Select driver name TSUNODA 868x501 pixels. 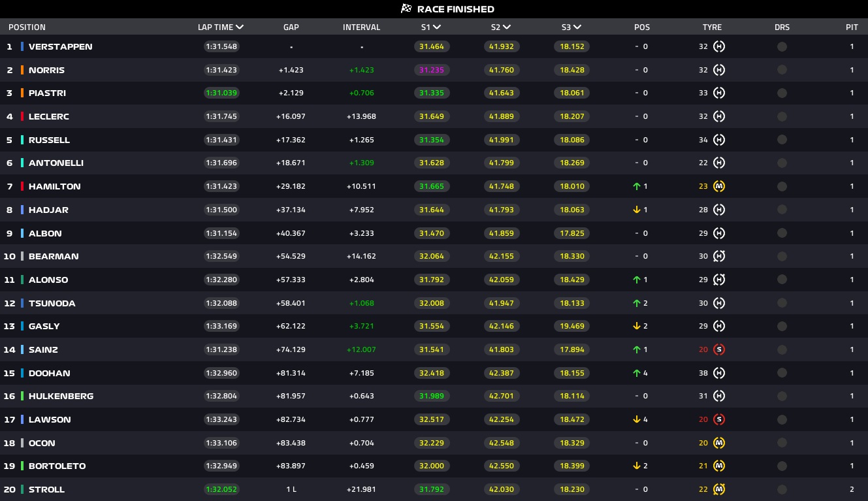click(52, 303)
